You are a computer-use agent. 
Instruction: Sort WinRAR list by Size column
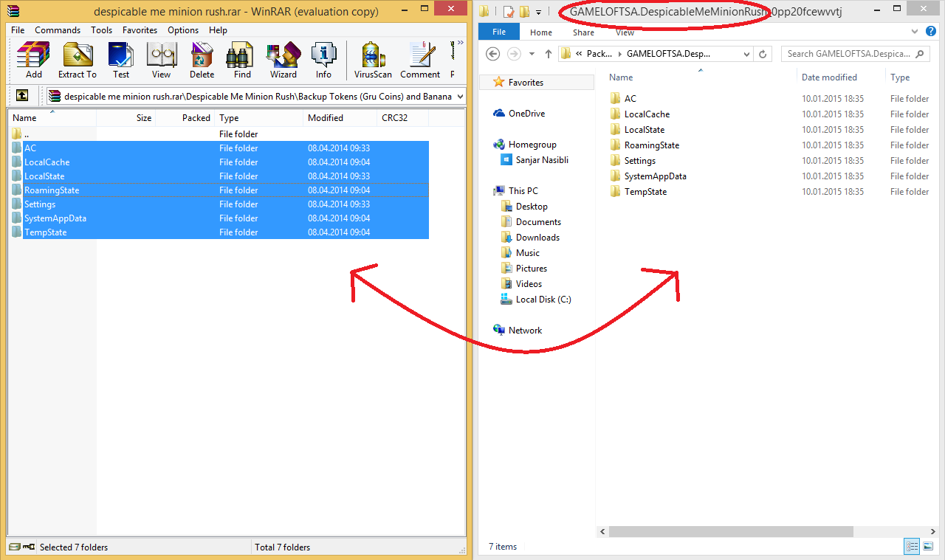click(x=126, y=118)
